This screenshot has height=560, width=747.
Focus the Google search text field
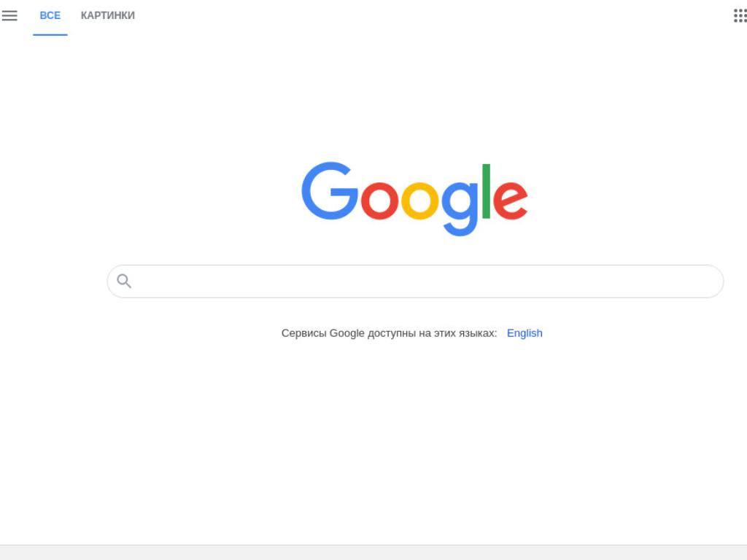tap(415, 281)
